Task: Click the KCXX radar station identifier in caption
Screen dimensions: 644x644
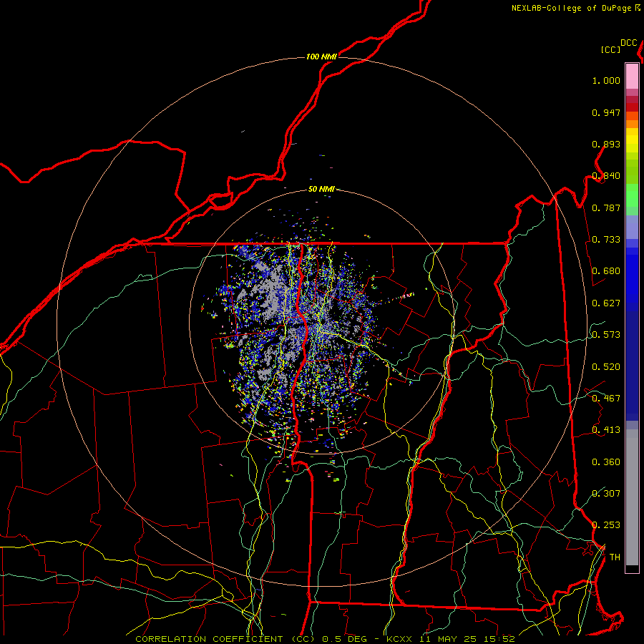Action: tap(399, 639)
